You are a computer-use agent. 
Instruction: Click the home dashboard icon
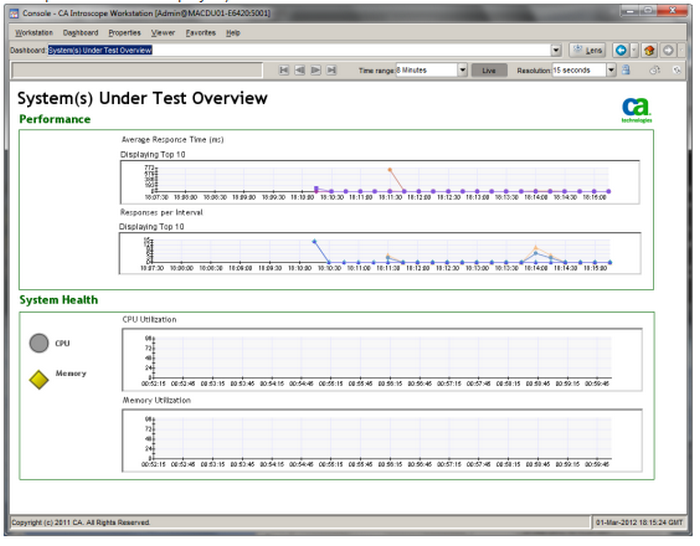(648, 50)
